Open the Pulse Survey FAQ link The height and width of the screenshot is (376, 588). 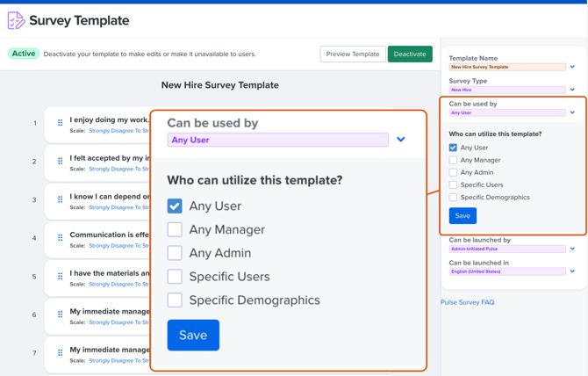467,302
